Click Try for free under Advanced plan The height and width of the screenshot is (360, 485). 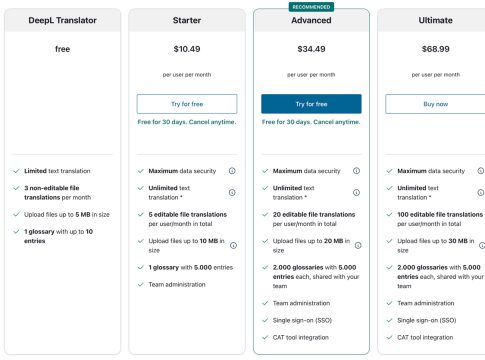pyautogui.click(x=311, y=104)
